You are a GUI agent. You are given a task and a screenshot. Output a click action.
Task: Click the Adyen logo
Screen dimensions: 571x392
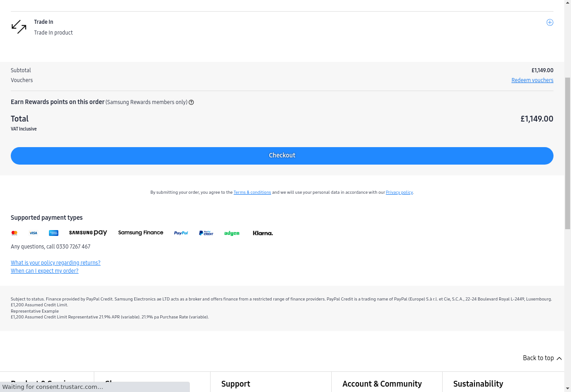232,233
